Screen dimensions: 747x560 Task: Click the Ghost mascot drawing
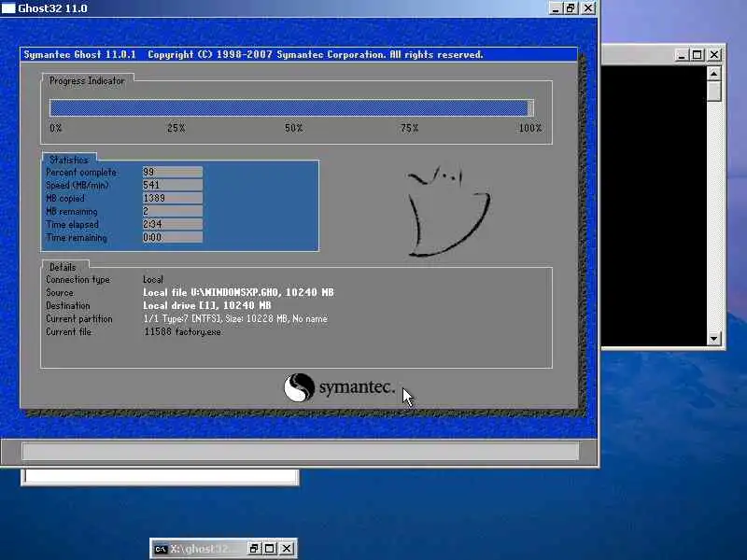point(448,211)
